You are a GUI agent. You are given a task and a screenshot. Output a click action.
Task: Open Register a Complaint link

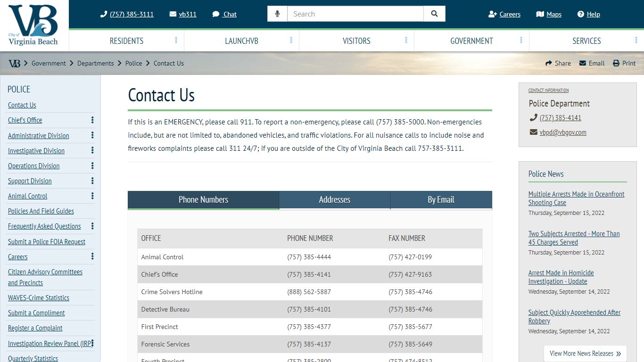[x=35, y=328]
